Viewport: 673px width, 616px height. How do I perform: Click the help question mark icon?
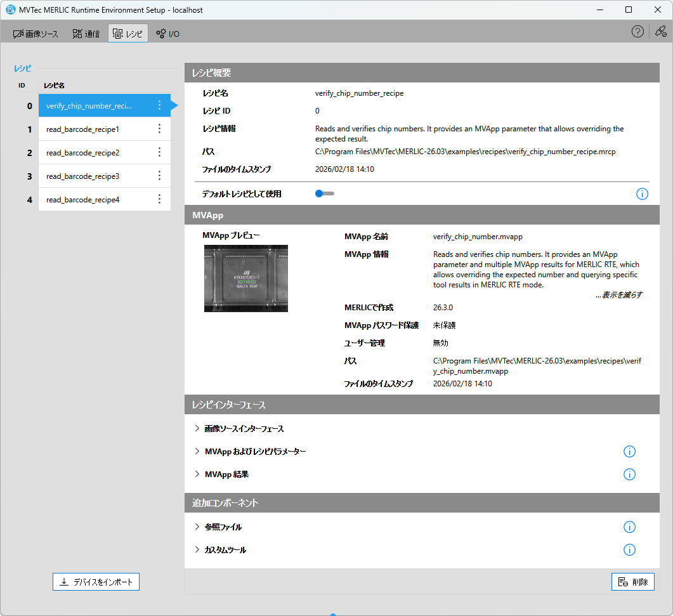tap(637, 32)
